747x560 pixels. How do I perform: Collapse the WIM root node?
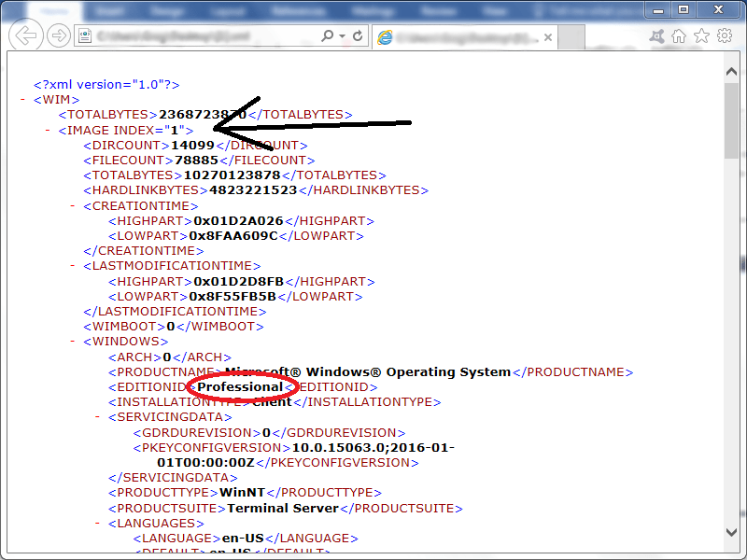[22, 100]
